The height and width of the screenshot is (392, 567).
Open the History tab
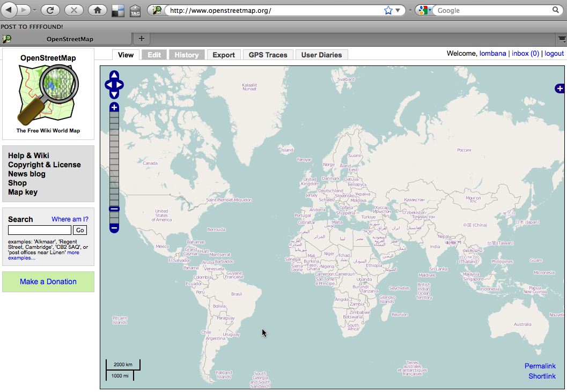[187, 55]
